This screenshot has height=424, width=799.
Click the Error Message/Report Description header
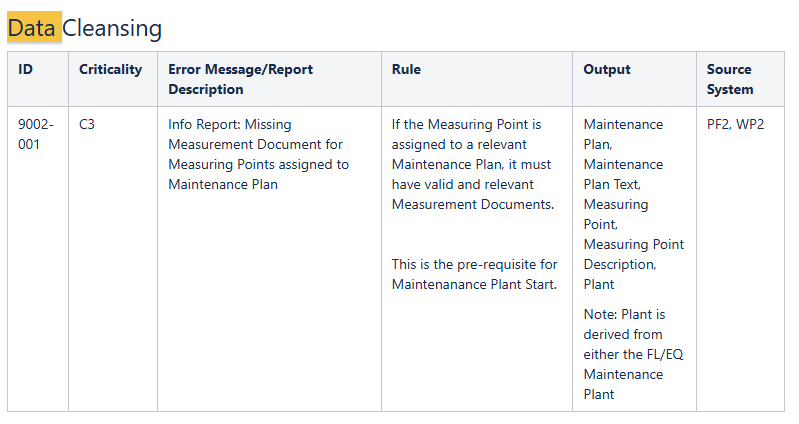[x=240, y=79]
